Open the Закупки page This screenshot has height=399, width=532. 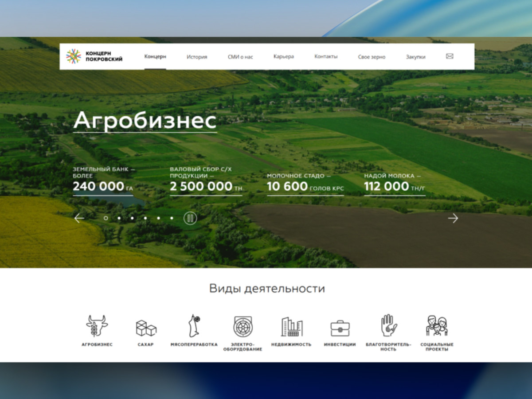pos(415,57)
